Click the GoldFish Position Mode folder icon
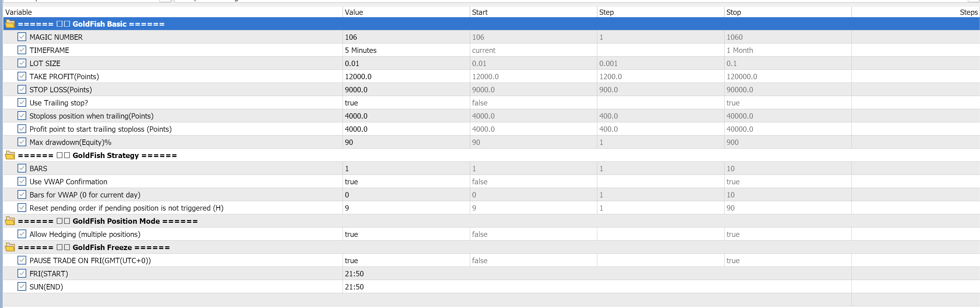 coord(10,221)
